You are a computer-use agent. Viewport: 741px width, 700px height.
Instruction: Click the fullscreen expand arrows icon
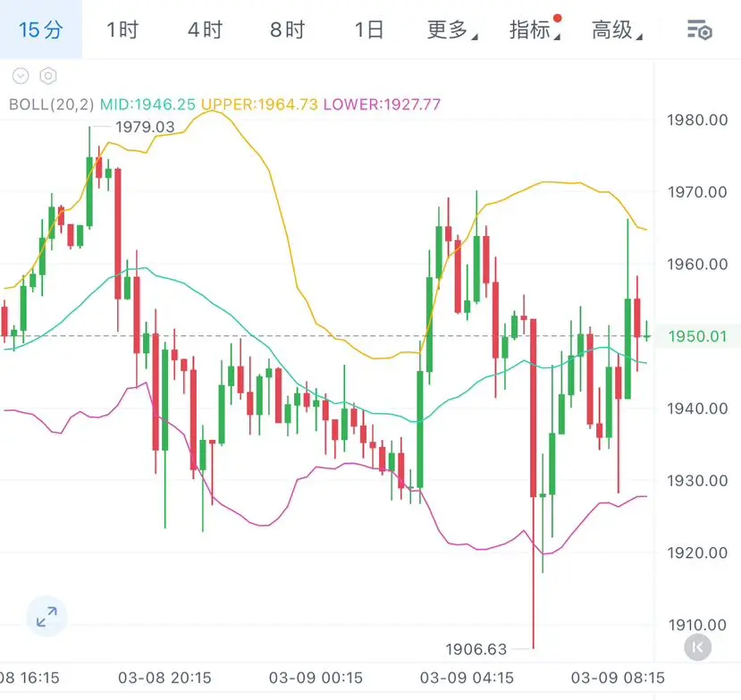46,616
